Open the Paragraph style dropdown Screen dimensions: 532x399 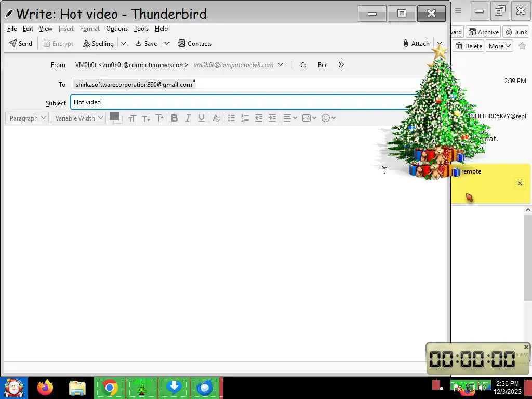click(27, 118)
